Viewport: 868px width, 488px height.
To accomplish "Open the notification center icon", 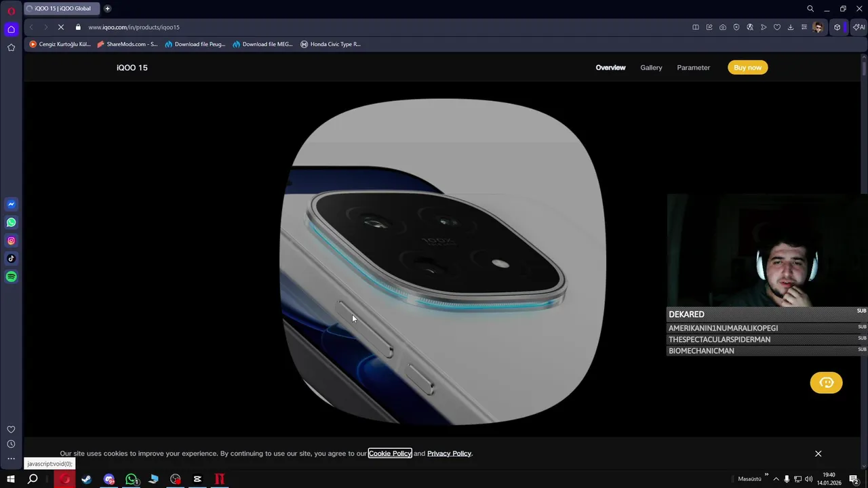I will pos(854,479).
